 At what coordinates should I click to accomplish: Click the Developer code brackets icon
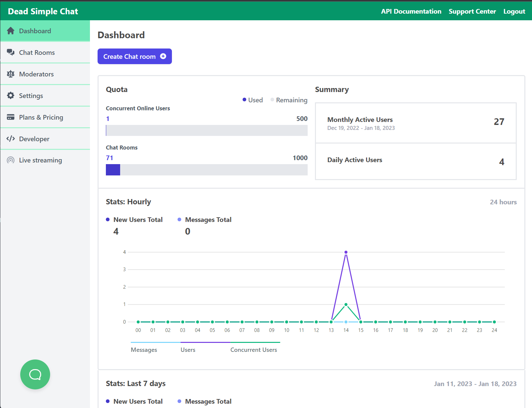tap(11, 139)
